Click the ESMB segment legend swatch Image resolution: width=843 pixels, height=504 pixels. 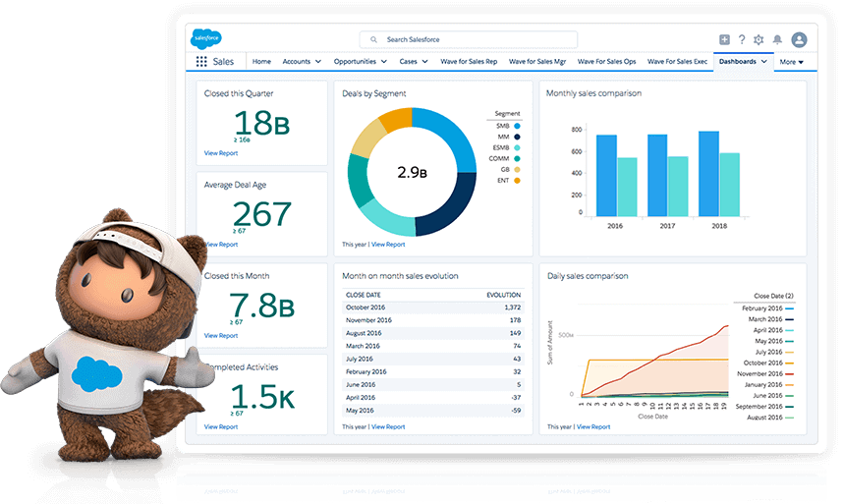pos(517,147)
